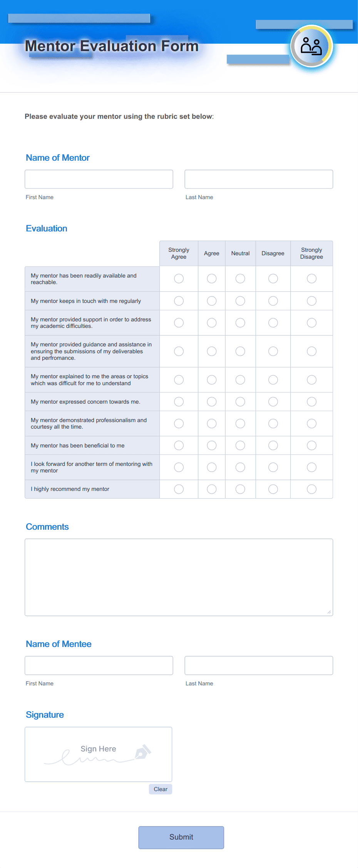
Task: Select Strongly Agree for mentor being beneficial
Action: click(x=179, y=445)
